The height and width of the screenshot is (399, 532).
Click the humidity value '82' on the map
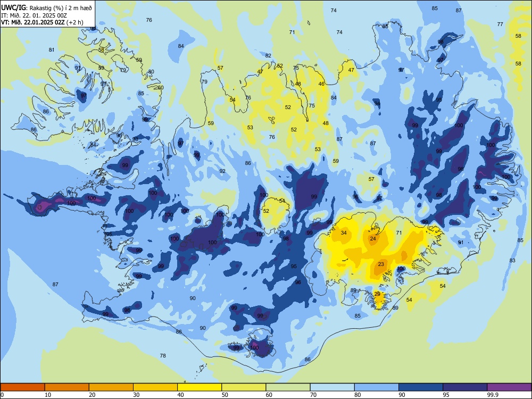tap(268, 56)
